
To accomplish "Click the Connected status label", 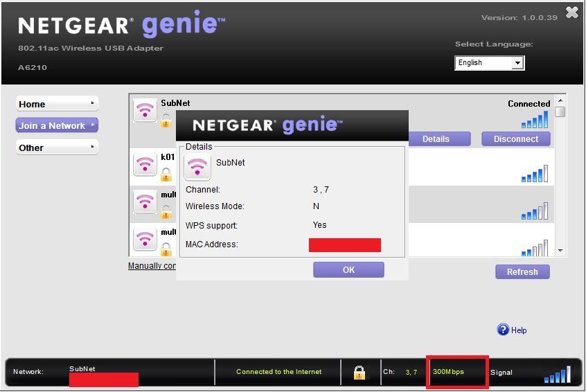I will coord(529,104).
